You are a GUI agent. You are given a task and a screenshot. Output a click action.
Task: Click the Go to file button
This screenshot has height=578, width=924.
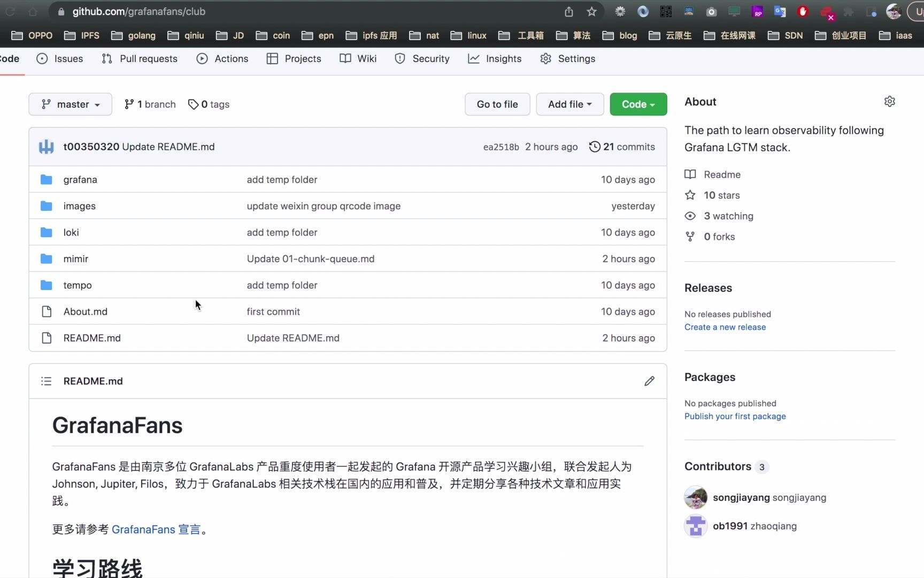click(x=497, y=104)
